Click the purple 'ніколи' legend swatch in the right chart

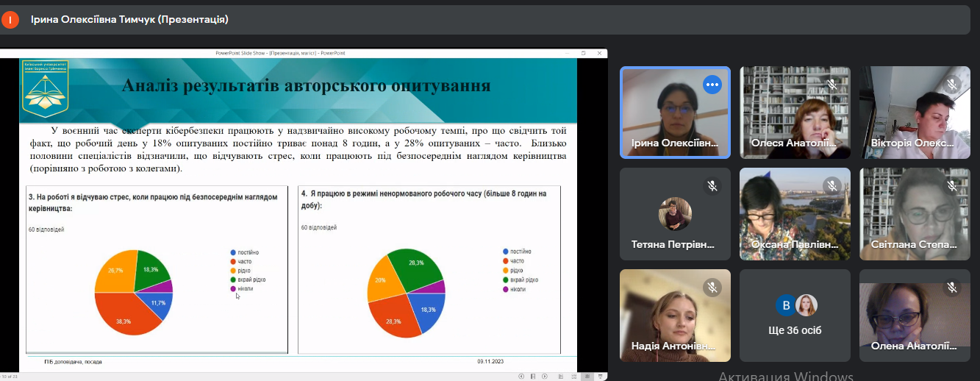coord(505,289)
